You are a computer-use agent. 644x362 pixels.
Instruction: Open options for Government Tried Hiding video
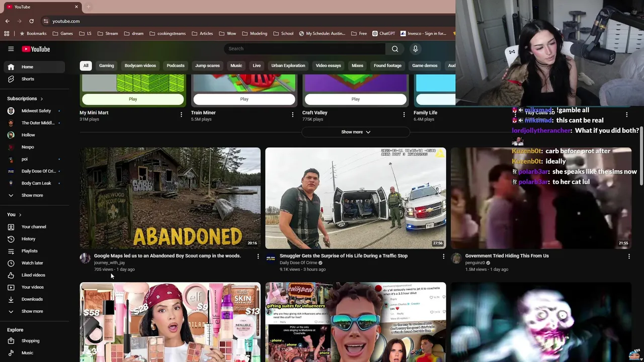[x=629, y=256]
